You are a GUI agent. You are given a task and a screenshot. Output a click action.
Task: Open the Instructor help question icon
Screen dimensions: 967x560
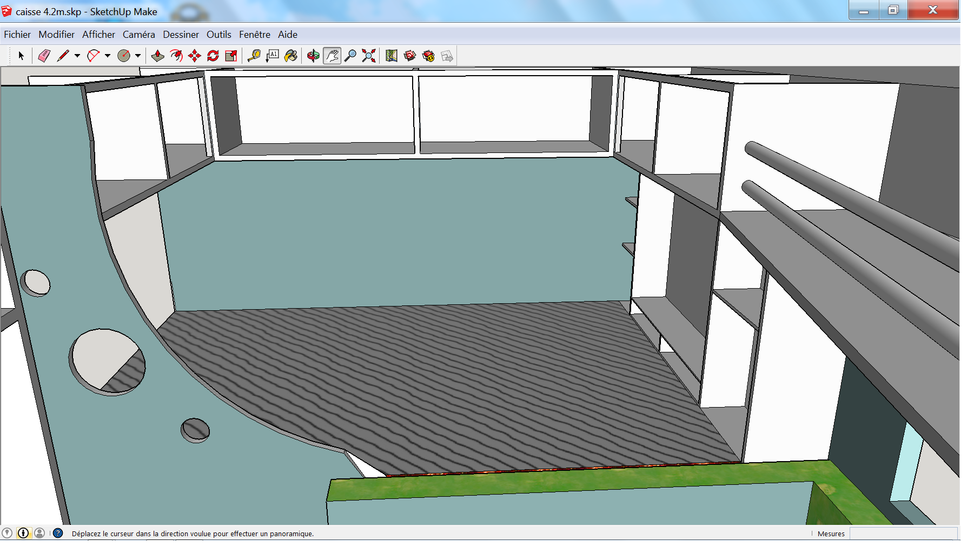click(x=58, y=534)
